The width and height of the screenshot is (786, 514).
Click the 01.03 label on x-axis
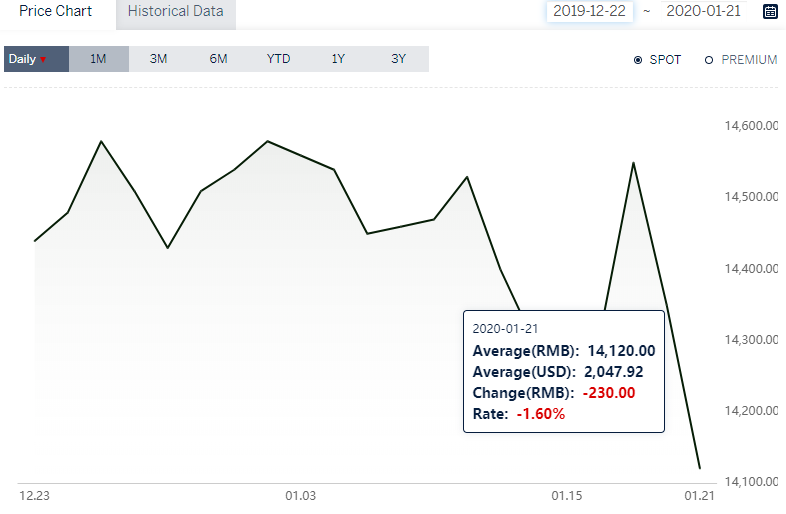[x=301, y=496]
